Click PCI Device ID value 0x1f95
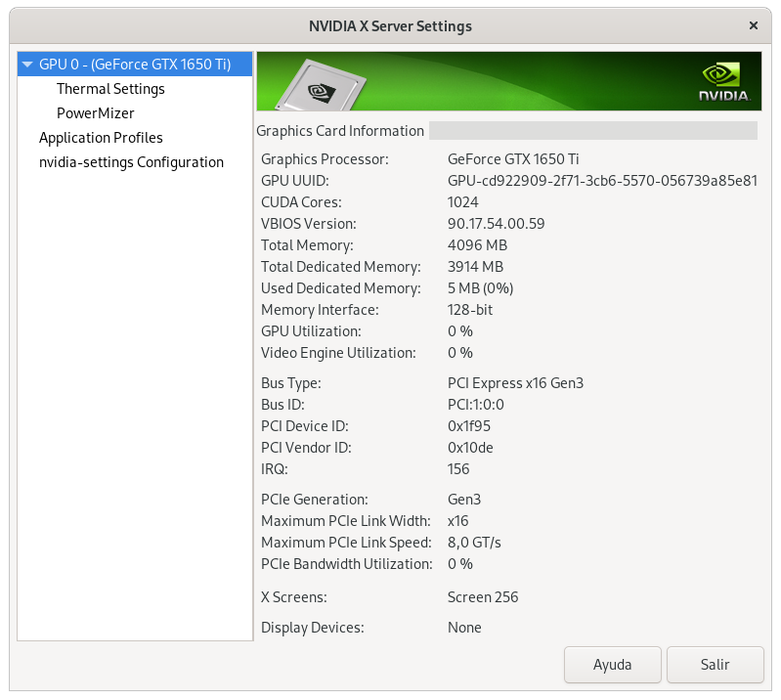Image resolution: width=781 pixels, height=700 pixels. (x=469, y=425)
